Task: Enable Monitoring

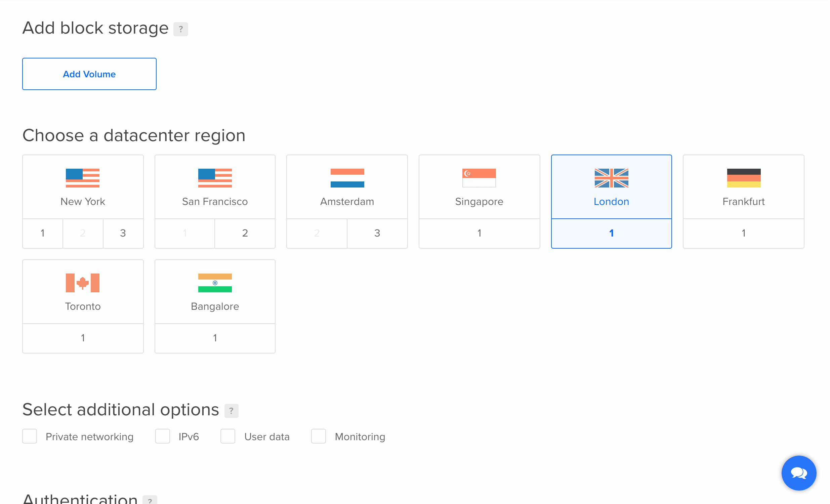Action: click(x=318, y=436)
